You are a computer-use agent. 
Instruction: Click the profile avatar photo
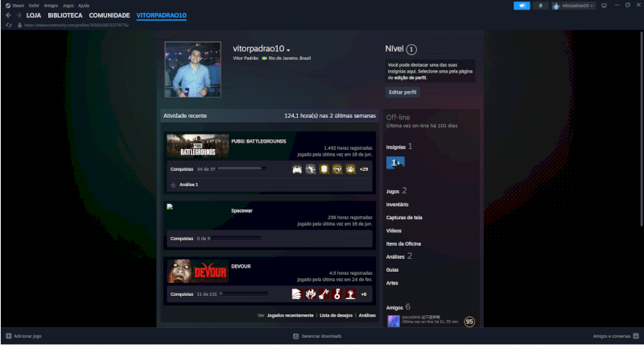(192, 69)
